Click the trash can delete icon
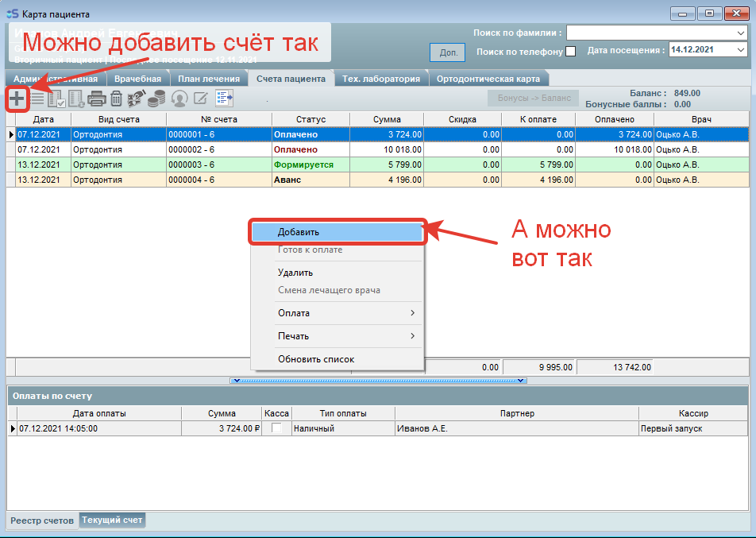This screenshot has height=538, width=756. 117,99
